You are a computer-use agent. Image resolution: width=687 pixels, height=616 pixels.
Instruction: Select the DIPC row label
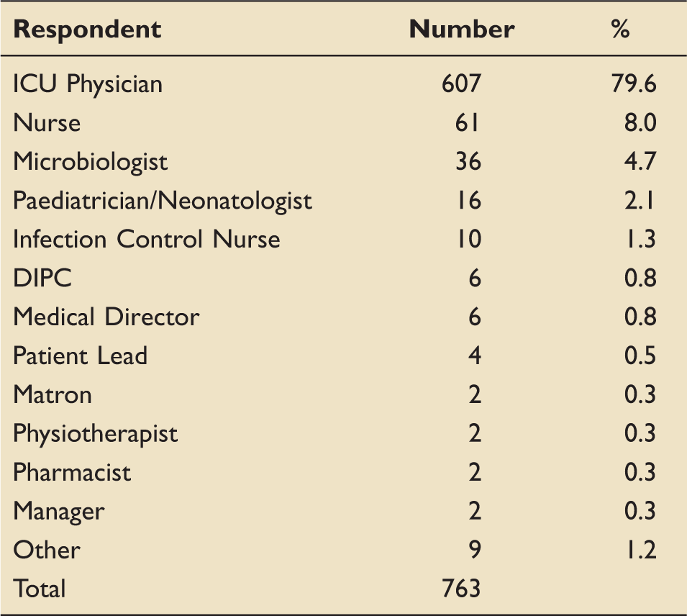[x=42, y=278]
